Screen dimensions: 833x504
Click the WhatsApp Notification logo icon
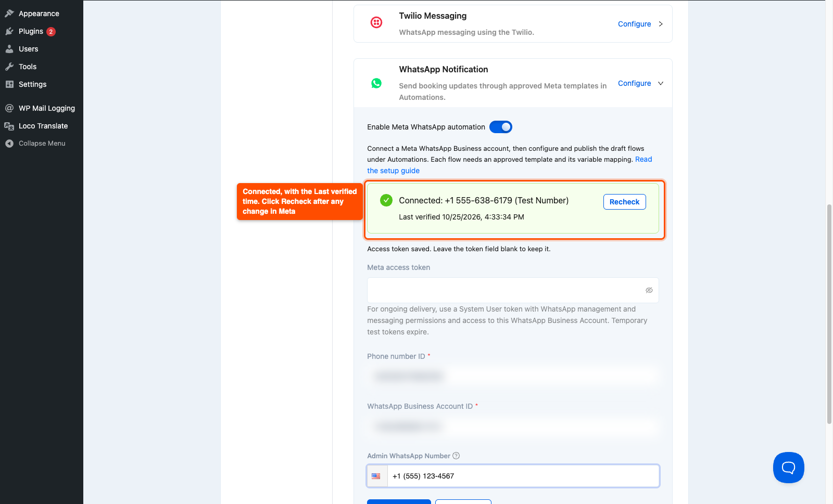click(x=376, y=83)
